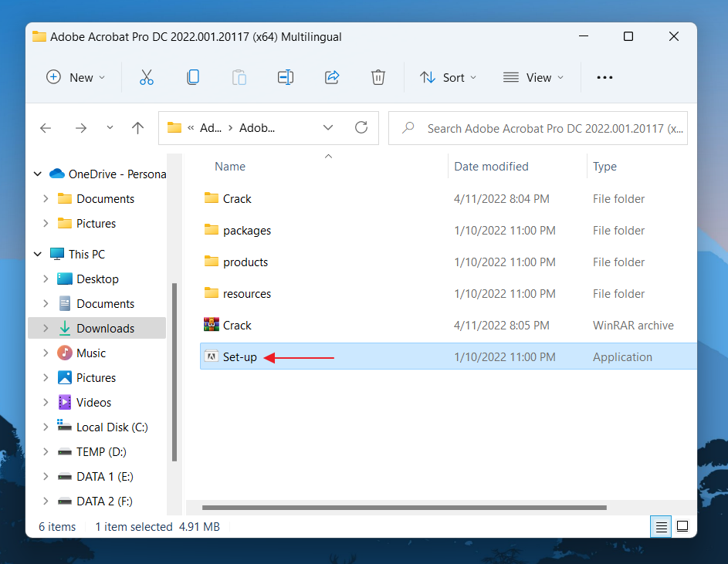Click the horizontal scrollbar of file list
The image size is (728, 564).
point(405,508)
